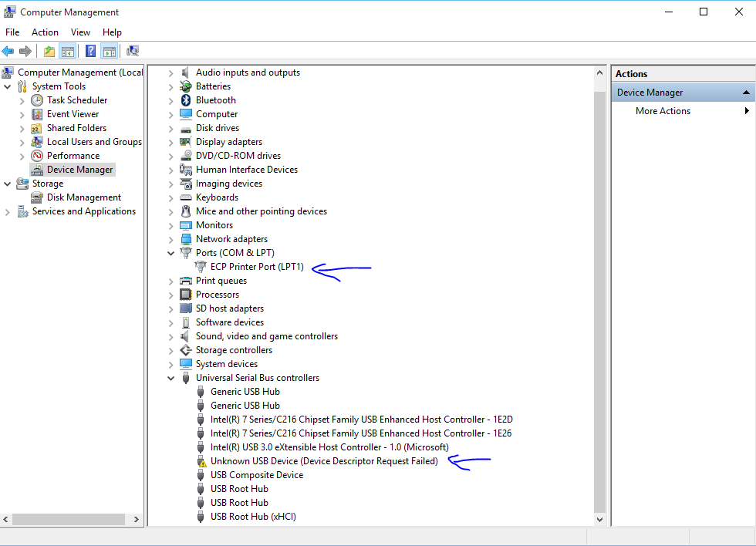
Task: Select the Software devices category
Action: (230, 322)
